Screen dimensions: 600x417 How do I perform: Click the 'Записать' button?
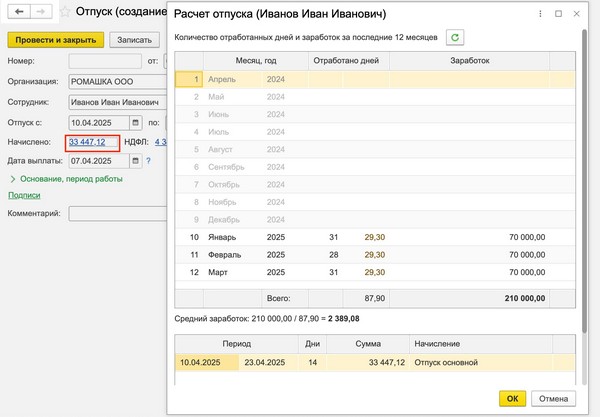134,40
